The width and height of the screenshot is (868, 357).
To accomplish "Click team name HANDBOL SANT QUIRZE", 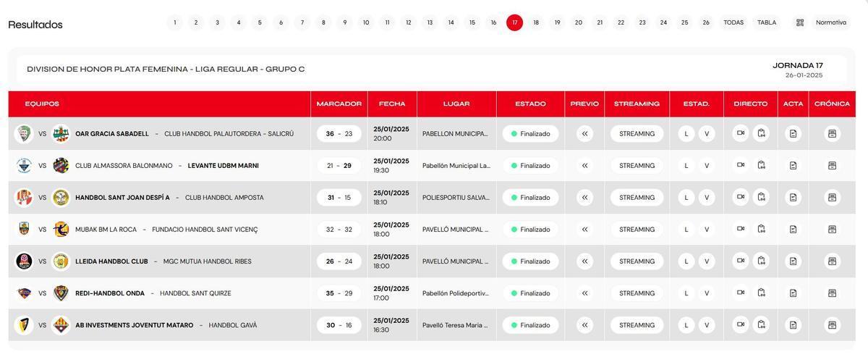I will tap(195, 293).
